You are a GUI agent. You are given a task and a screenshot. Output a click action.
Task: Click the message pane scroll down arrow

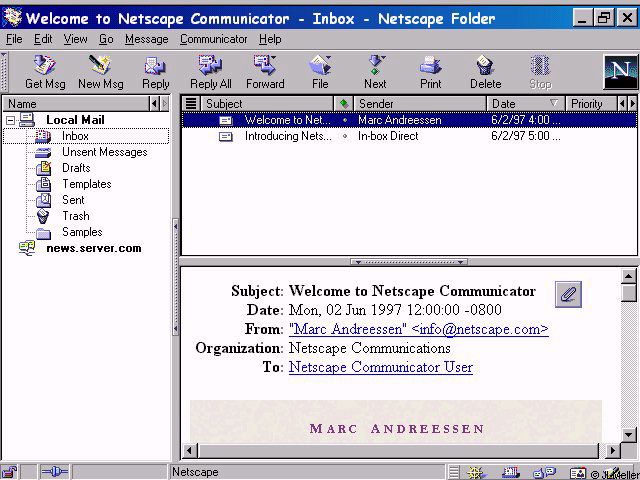629,435
